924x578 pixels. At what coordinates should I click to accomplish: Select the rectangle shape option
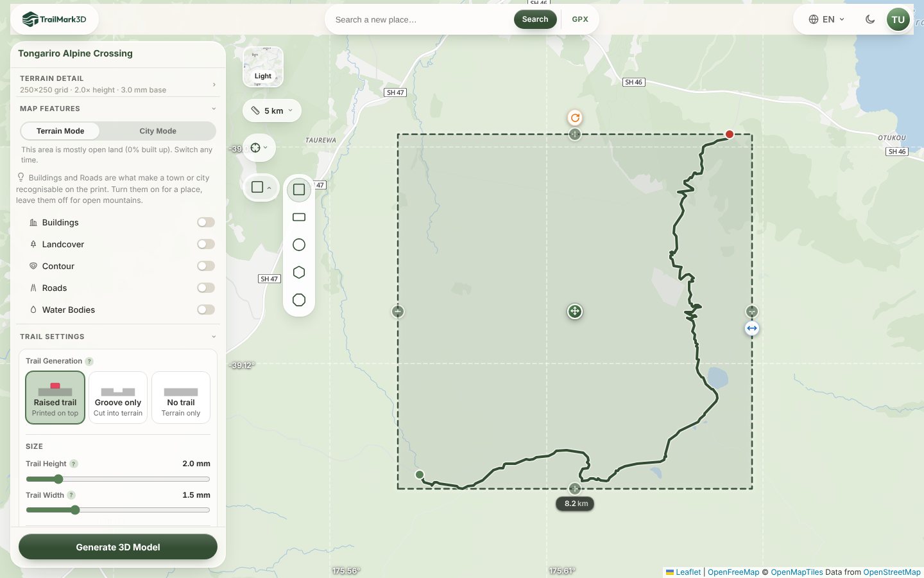coord(299,217)
